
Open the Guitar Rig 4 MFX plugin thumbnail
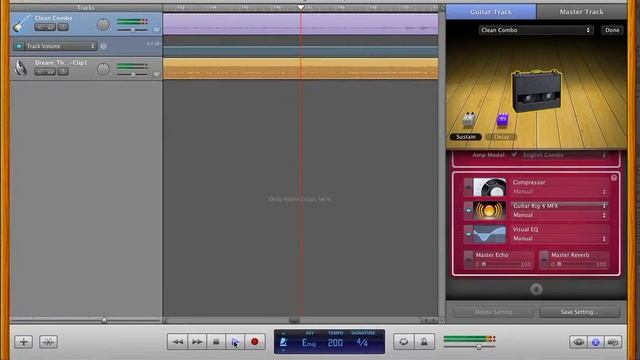(x=489, y=211)
